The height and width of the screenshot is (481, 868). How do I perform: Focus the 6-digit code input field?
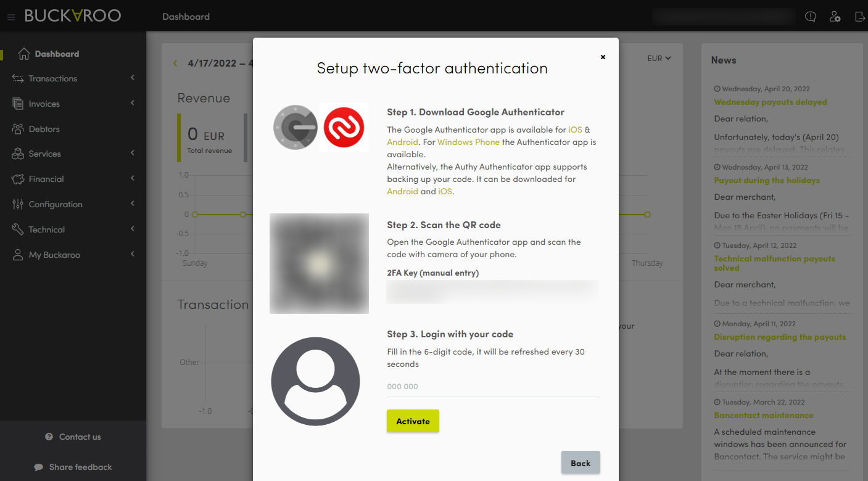pyautogui.click(x=493, y=387)
